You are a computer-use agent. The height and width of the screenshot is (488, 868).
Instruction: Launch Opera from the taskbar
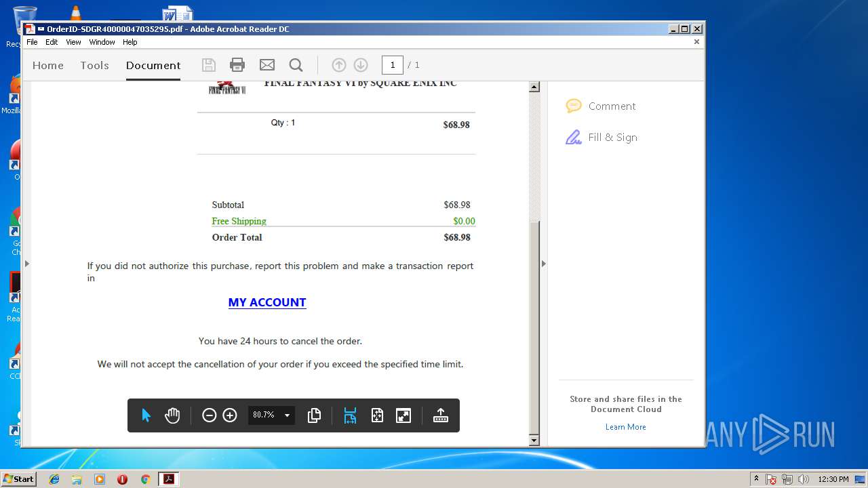tap(122, 479)
